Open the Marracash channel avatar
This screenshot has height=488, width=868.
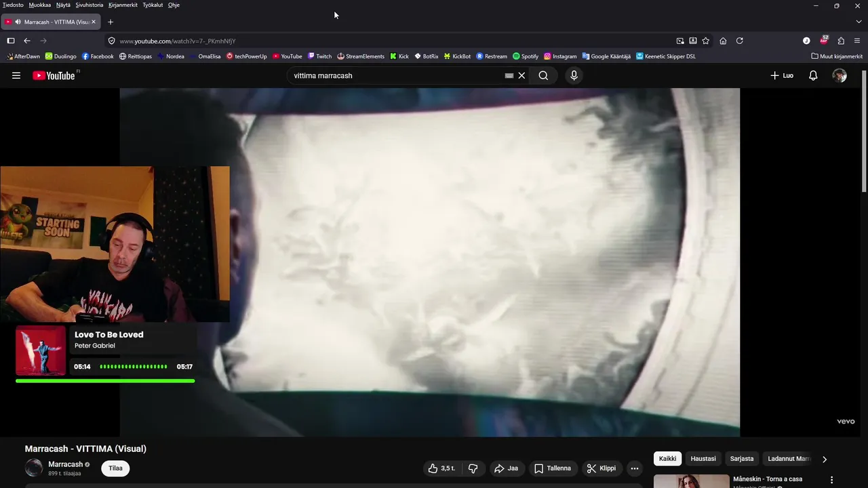[34, 468]
